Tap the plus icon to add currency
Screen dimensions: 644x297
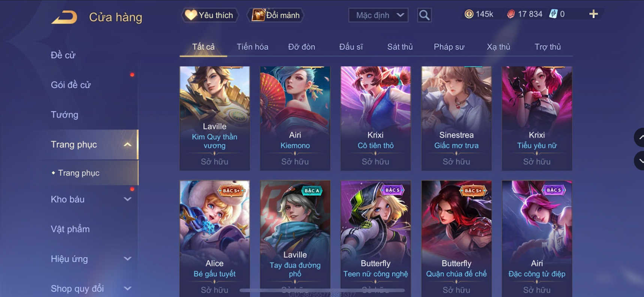pos(593,14)
